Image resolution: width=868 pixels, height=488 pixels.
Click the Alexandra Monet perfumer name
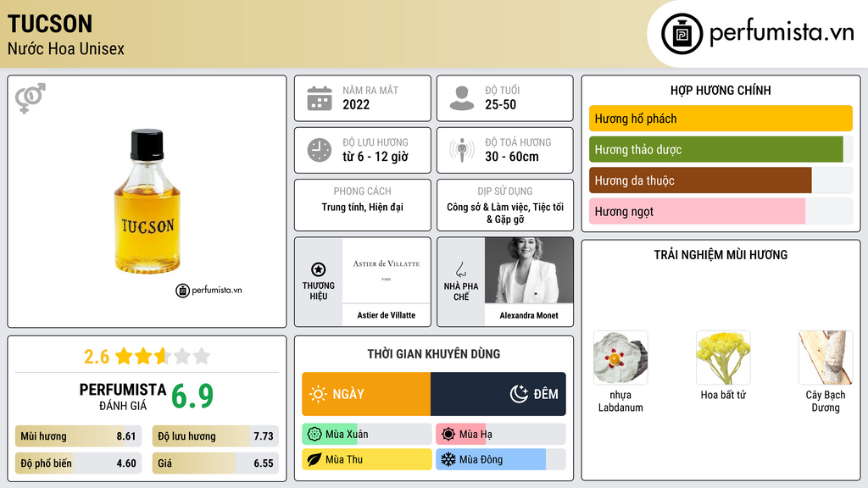(x=529, y=315)
